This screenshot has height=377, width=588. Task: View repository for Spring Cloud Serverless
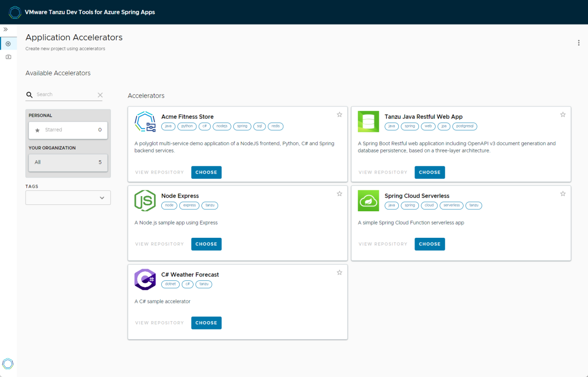pyautogui.click(x=383, y=244)
